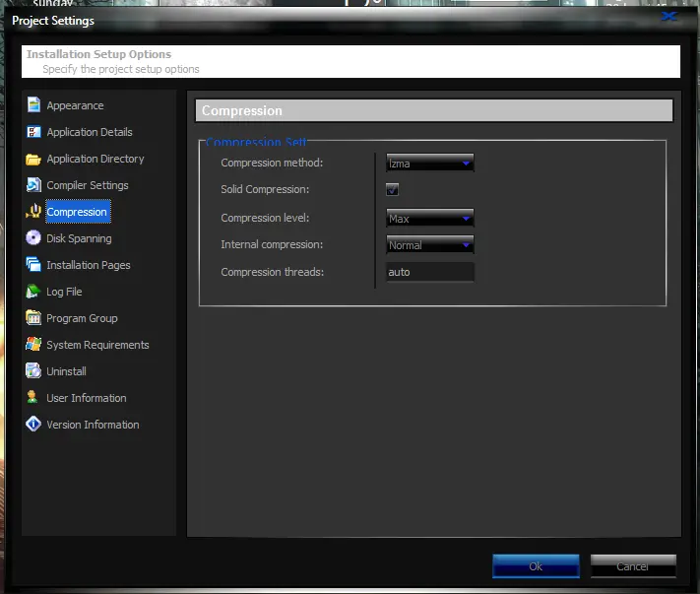Open the Internal compression dropdown
This screenshot has width=700, height=594.
(x=429, y=245)
